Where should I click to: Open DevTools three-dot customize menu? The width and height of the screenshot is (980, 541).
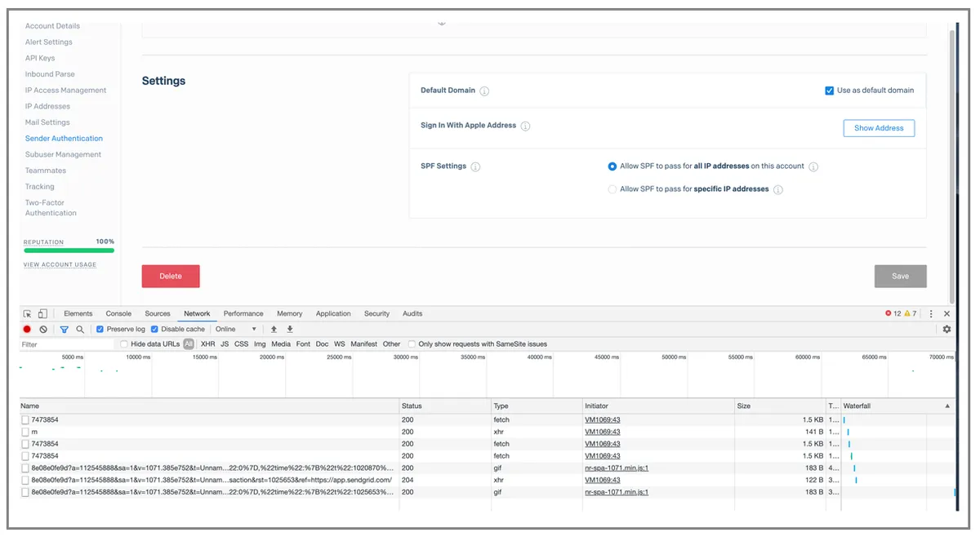click(931, 313)
